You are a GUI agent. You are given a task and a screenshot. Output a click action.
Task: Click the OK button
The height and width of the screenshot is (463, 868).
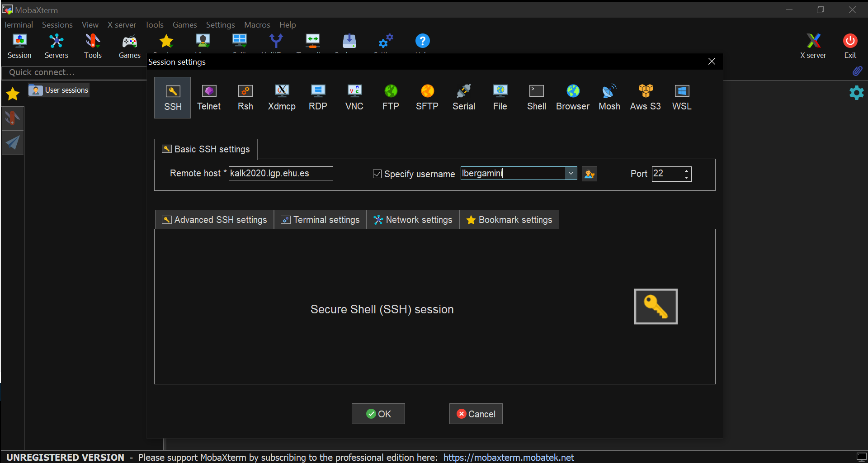coord(378,414)
